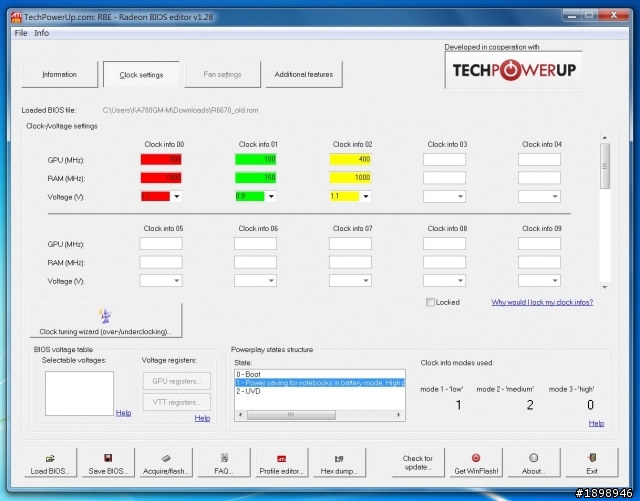Click the clock settings vertical scrollbar thumb
Image resolution: width=640 pixels, height=501 pixels.
605,166
